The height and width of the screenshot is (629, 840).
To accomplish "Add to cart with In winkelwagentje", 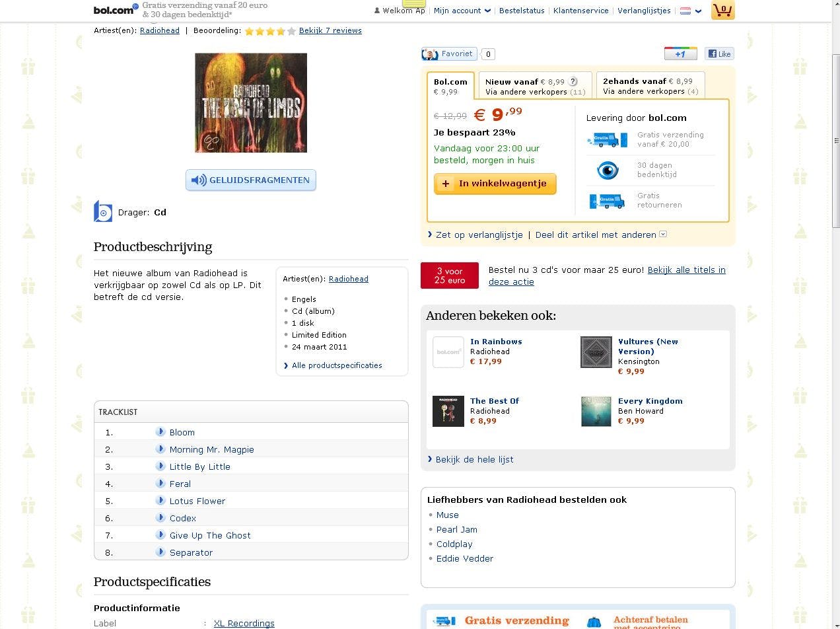I will (x=495, y=184).
